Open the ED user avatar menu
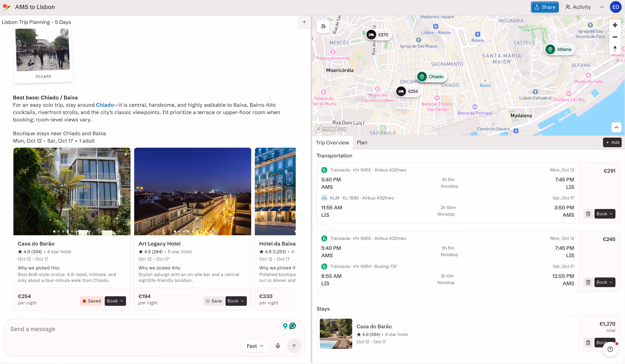Image resolution: width=625 pixels, height=364 pixels. pos(616,7)
